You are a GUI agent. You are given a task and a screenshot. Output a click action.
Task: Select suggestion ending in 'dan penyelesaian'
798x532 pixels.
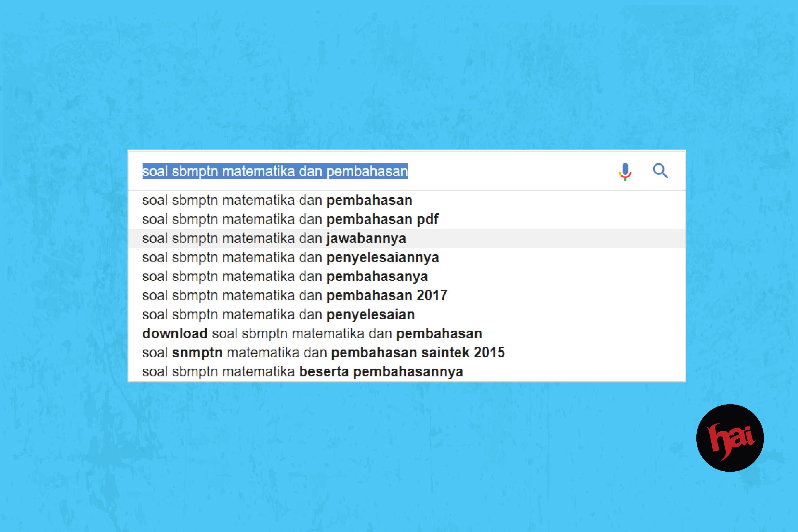point(406,314)
